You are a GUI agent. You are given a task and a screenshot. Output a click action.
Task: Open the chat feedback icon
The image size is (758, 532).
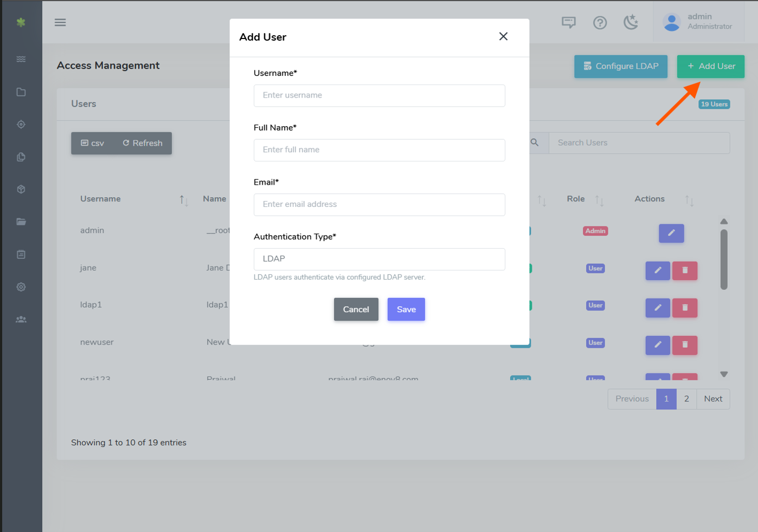tap(568, 22)
